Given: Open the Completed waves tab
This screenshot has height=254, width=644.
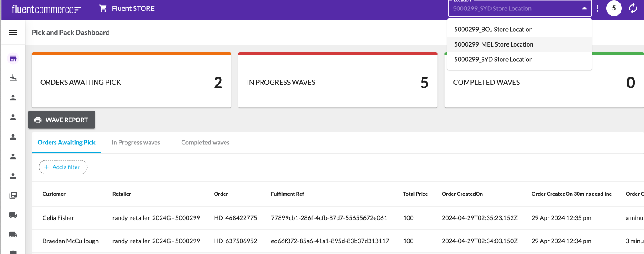Looking at the screenshot, I should (x=205, y=143).
